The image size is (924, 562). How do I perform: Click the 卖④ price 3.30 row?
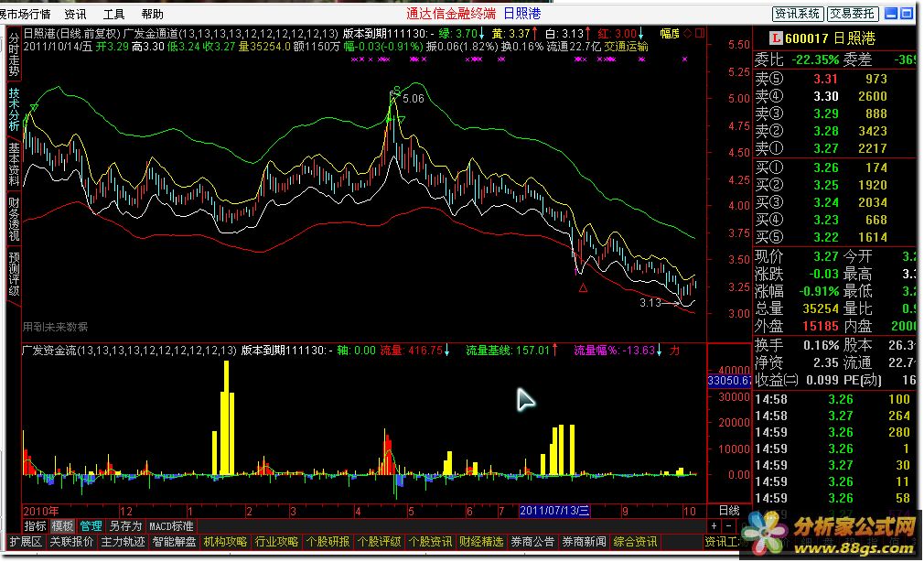click(x=837, y=96)
